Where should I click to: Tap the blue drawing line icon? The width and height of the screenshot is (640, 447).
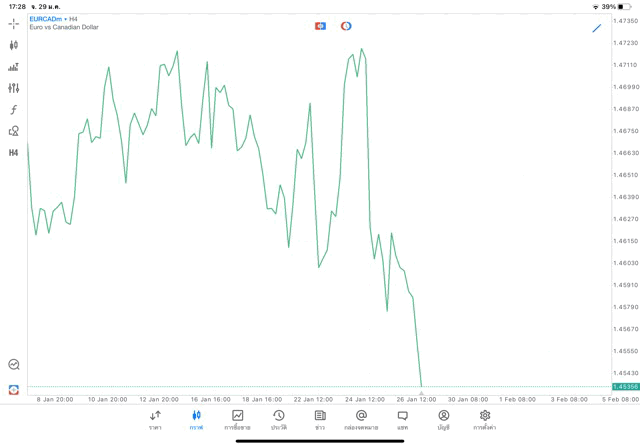pos(597,28)
